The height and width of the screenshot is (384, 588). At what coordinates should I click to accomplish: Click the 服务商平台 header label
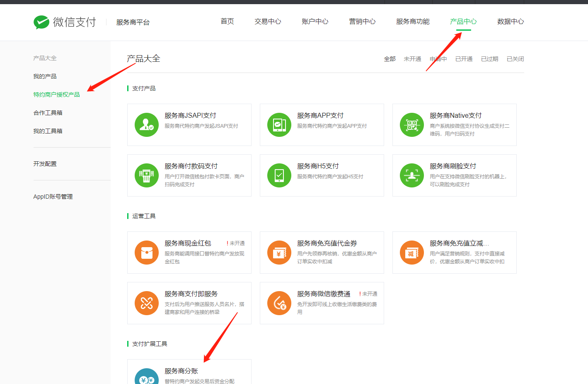click(133, 22)
